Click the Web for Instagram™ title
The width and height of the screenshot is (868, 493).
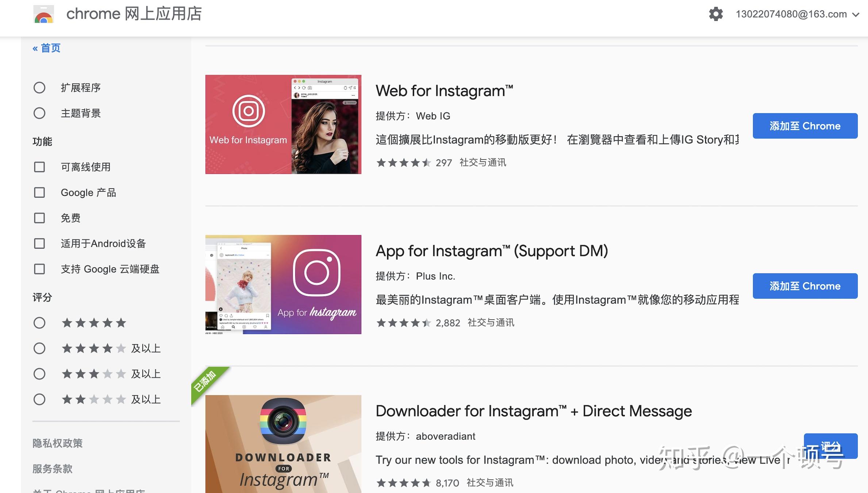click(x=444, y=91)
